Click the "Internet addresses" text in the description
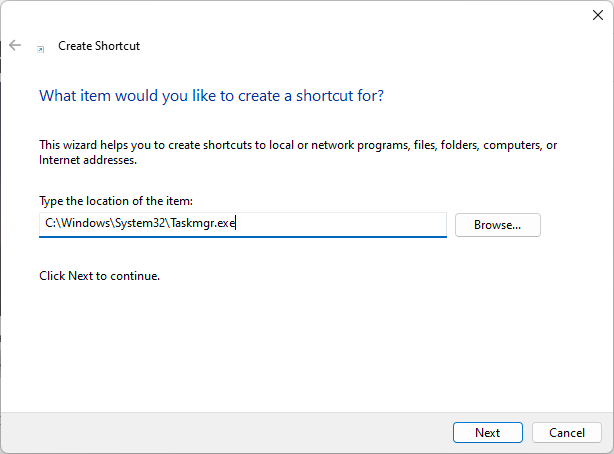Image resolution: width=614 pixels, height=454 pixels. click(x=88, y=160)
